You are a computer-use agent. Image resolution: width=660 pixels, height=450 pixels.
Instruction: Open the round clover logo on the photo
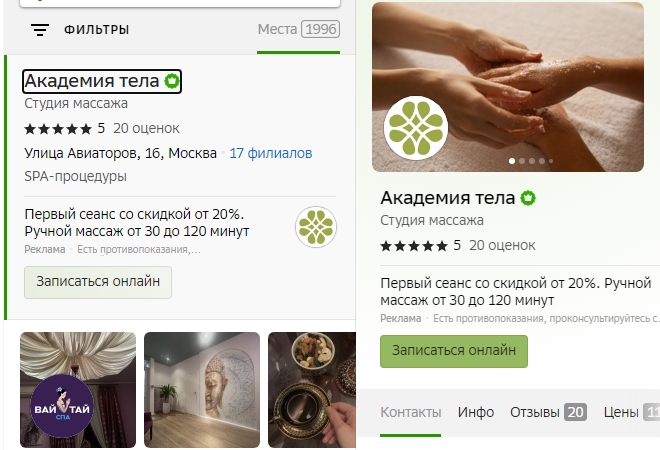[416, 128]
